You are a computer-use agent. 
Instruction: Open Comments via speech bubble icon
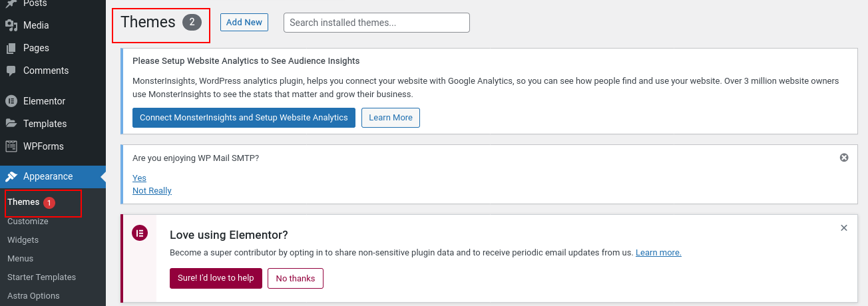coord(11,71)
